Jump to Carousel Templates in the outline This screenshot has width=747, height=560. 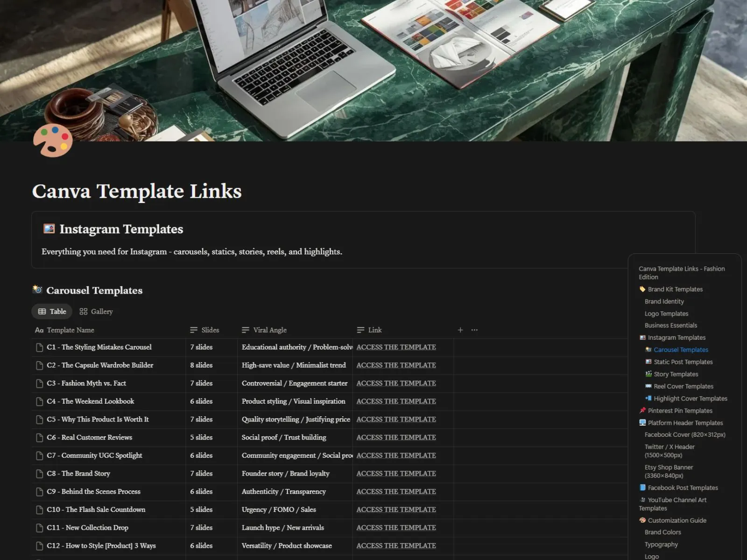681,350
